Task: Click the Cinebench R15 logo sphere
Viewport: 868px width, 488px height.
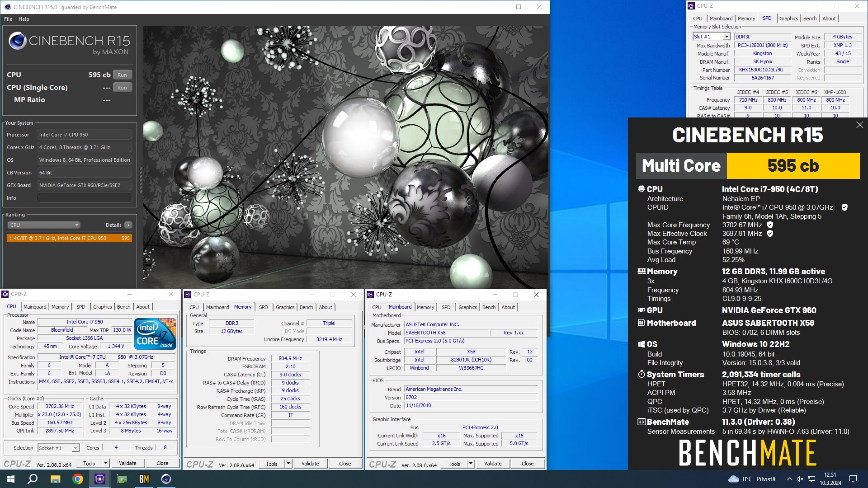Action: click(x=17, y=41)
